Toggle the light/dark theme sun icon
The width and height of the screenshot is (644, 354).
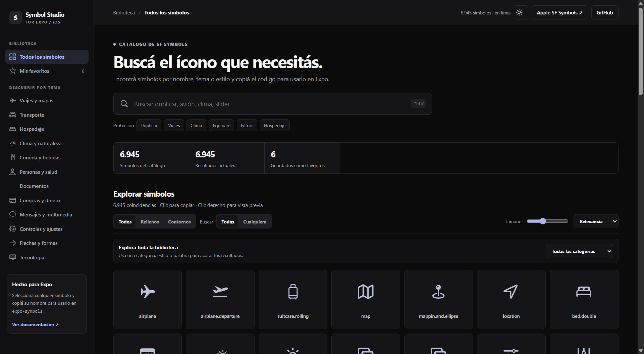(521, 12)
